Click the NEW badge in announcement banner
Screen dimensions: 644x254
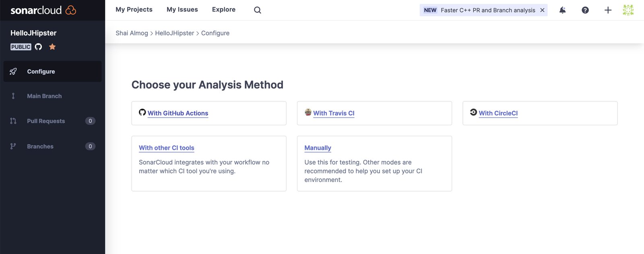[430, 10]
